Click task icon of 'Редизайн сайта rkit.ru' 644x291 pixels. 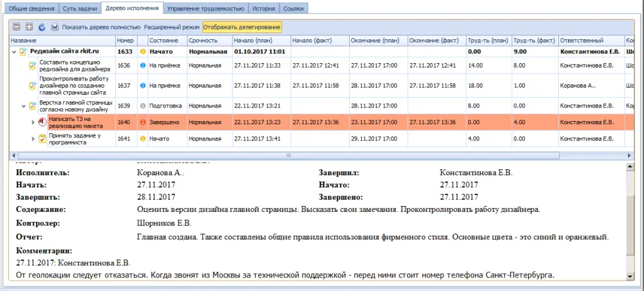(x=23, y=52)
